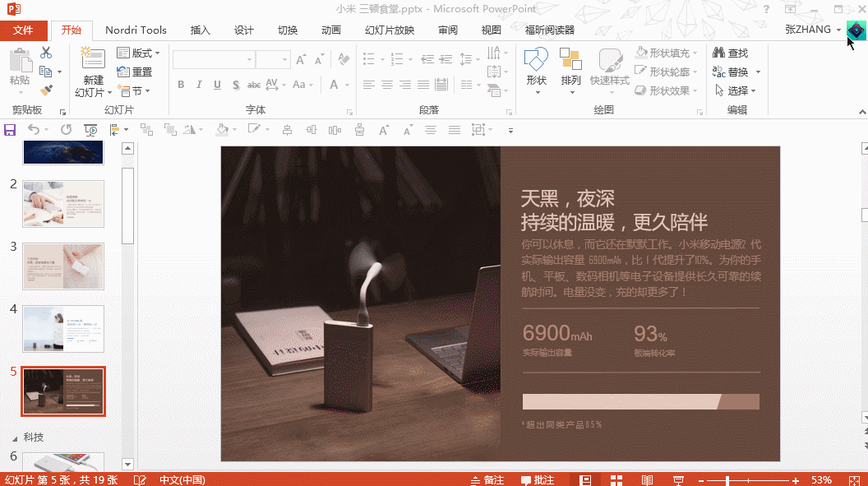Toggle Bold formatting
The image size is (868, 486).
tap(181, 85)
